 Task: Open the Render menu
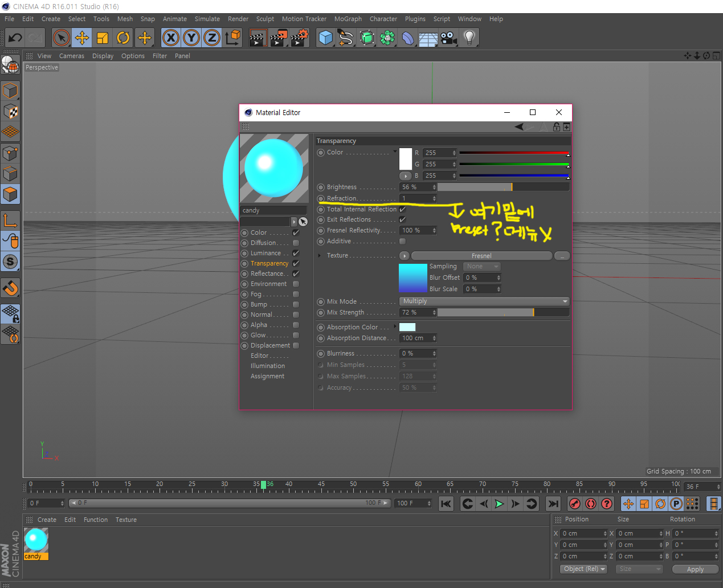238,19
